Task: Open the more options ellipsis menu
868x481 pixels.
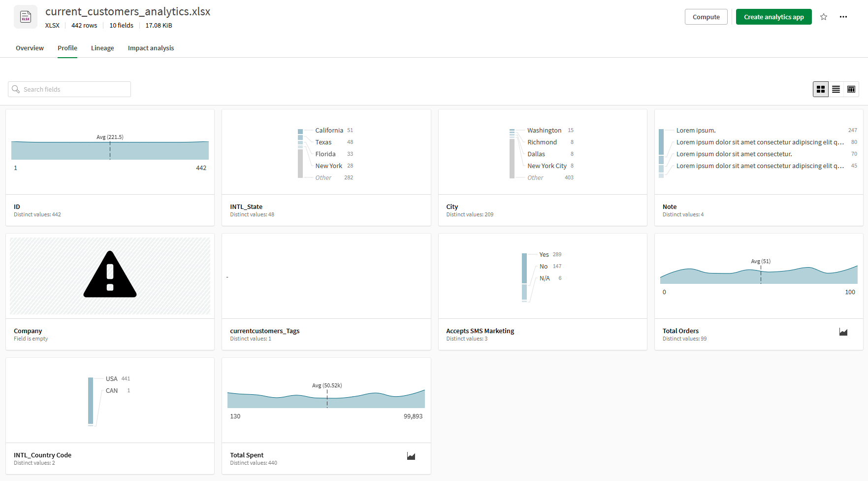Action: pos(843,16)
